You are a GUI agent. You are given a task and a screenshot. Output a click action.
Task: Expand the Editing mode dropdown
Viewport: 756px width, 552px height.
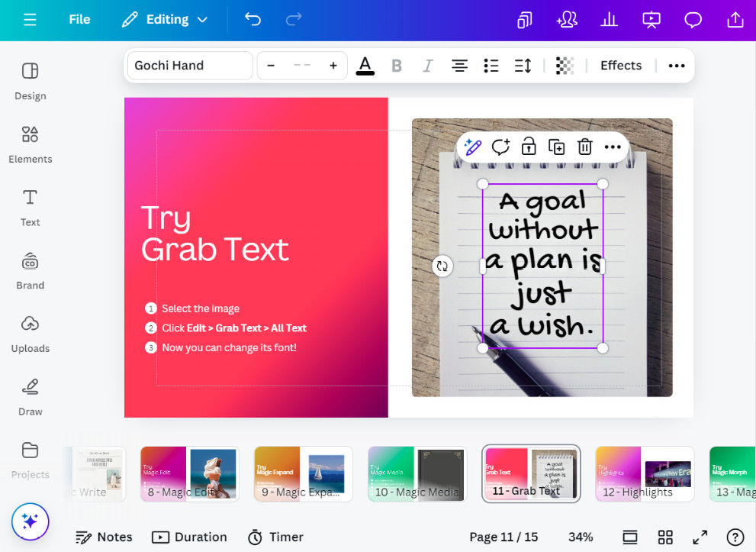point(165,20)
